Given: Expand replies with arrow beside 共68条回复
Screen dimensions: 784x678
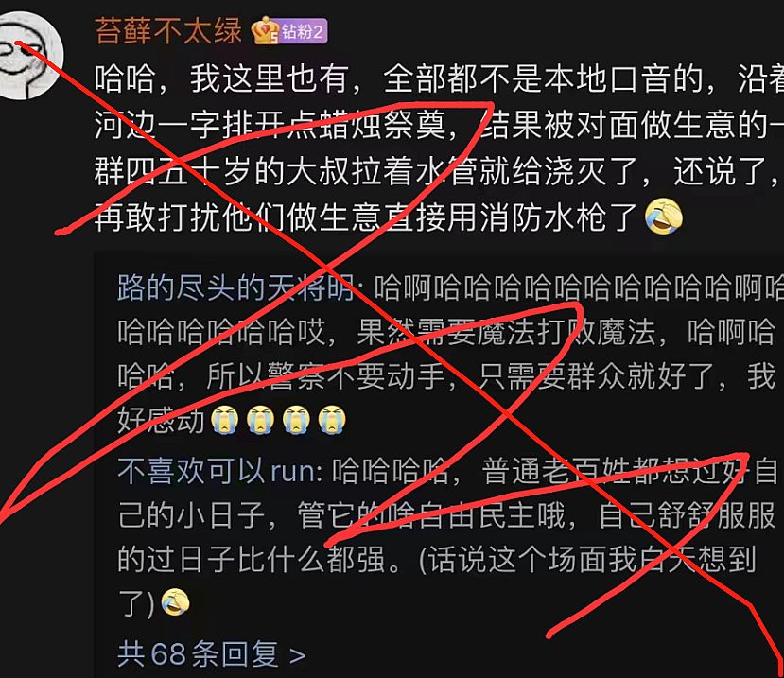Looking at the screenshot, I should 297,655.
